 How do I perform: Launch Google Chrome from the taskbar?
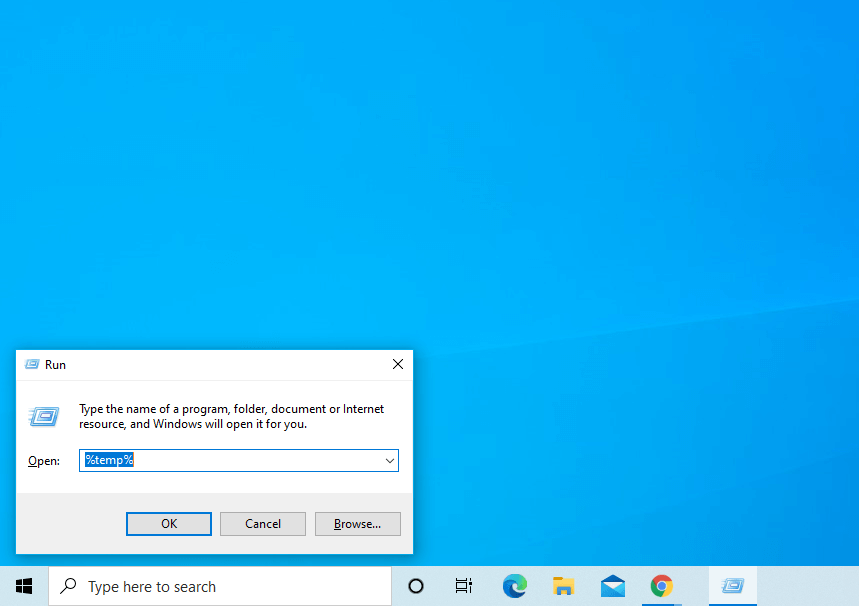(662, 586)
